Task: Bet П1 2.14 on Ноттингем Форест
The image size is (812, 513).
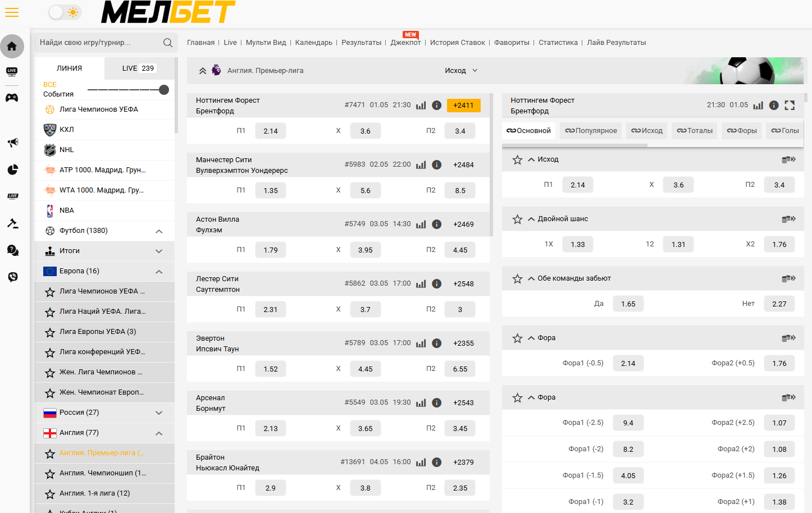Action: 271,131
